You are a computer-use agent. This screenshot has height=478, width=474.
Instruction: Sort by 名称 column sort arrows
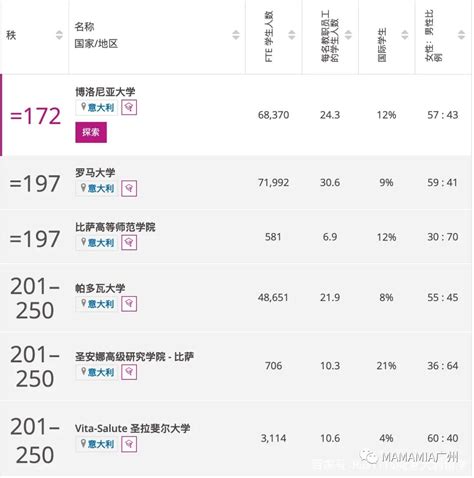[236, 35]
